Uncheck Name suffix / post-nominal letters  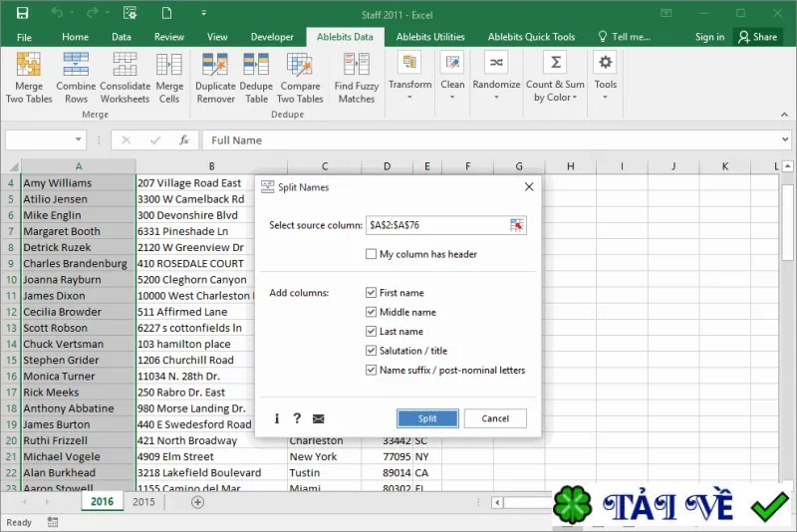click(x=371, y=370)
